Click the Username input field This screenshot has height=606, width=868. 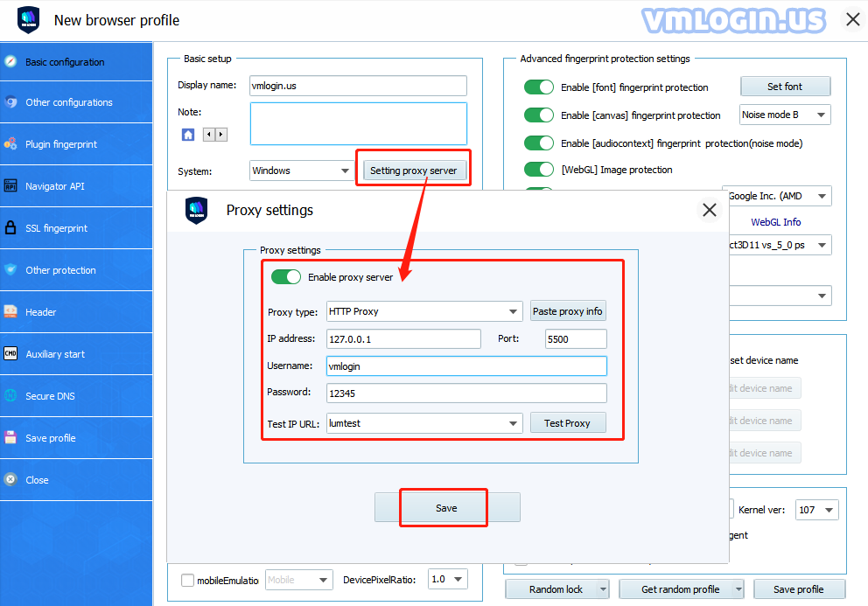point(466,366)
